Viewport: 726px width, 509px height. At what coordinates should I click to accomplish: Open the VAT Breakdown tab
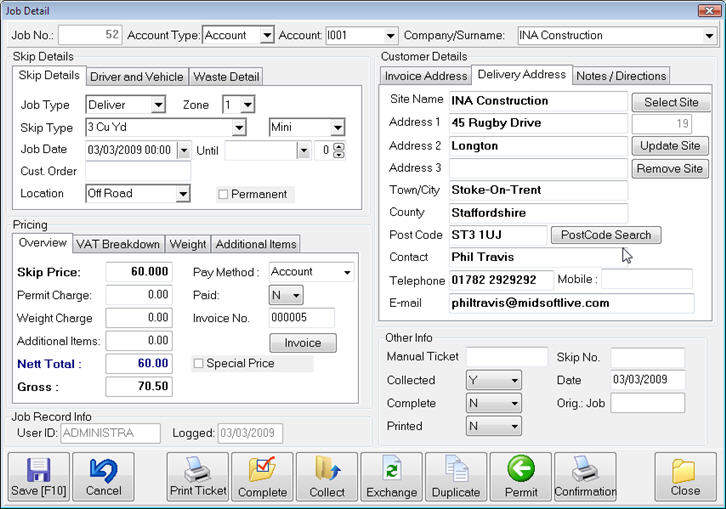[x=120, y=244]
